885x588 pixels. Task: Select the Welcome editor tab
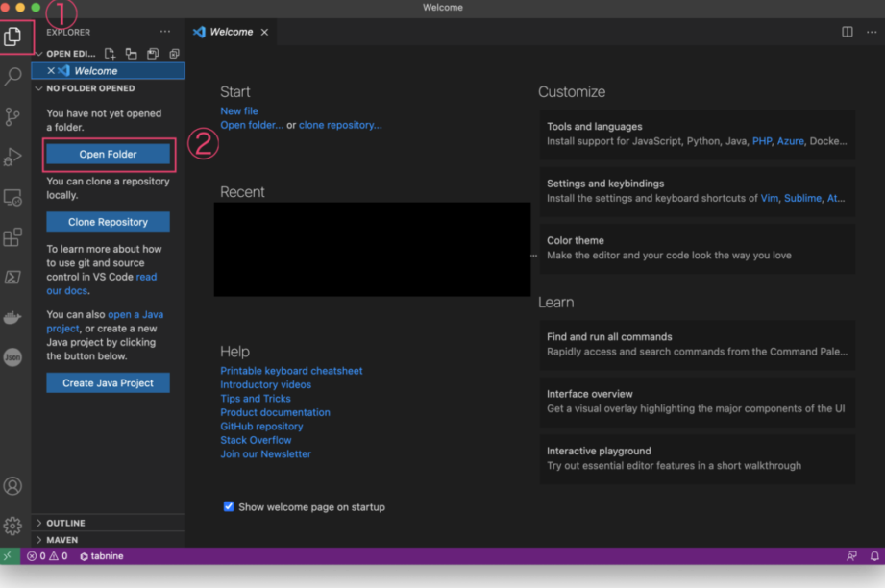(x=231, y=32)
